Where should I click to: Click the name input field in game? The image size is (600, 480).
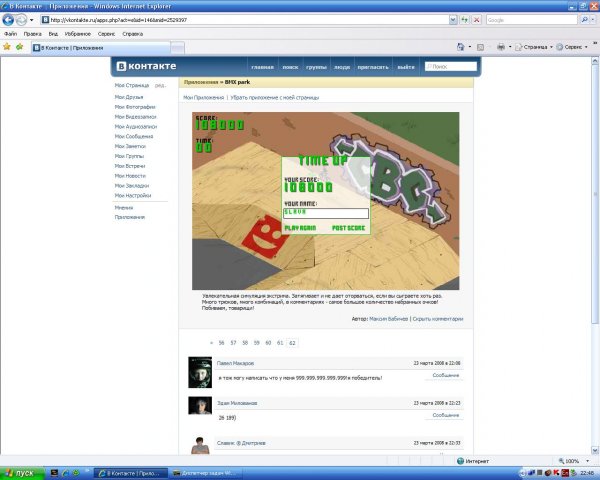pyautogui.click(x=326, y=212)
